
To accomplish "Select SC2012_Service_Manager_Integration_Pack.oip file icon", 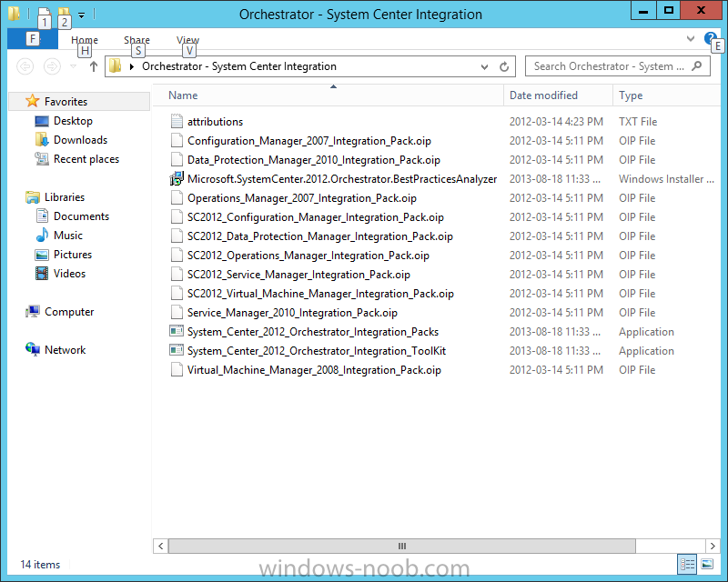I will (177, 274).
